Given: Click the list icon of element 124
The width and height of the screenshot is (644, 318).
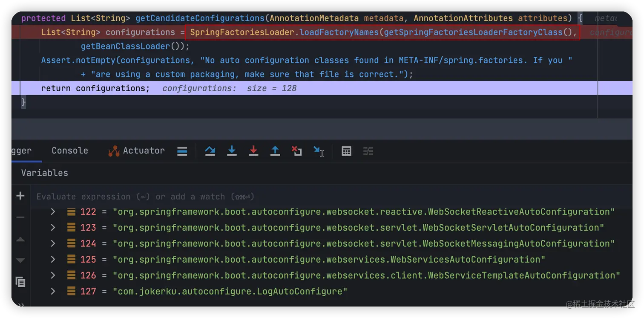Looking at the screenshot, I should pos(71,244).
